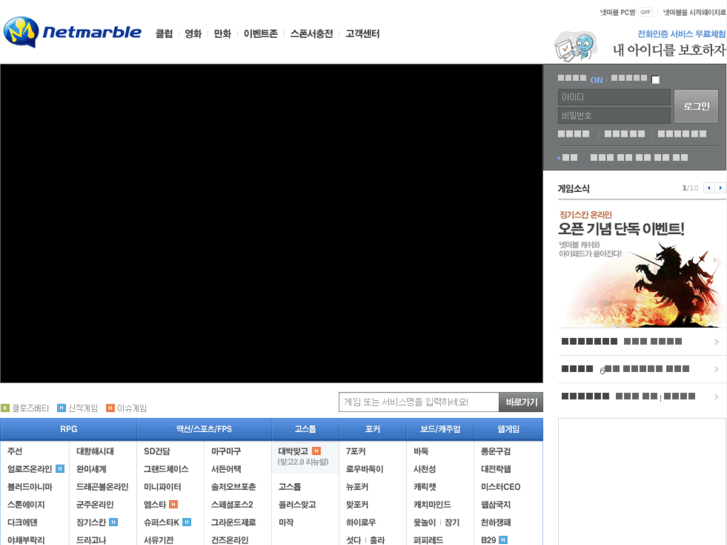The image size is (727, 545).
Task: Open the 고객센터 menu
Action: click(x=363, y=33)
